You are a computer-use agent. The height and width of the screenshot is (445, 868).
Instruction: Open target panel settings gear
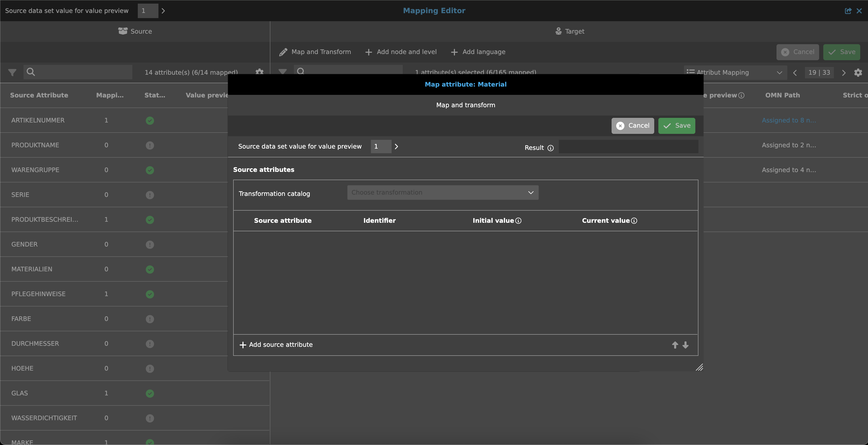(858, 72)
